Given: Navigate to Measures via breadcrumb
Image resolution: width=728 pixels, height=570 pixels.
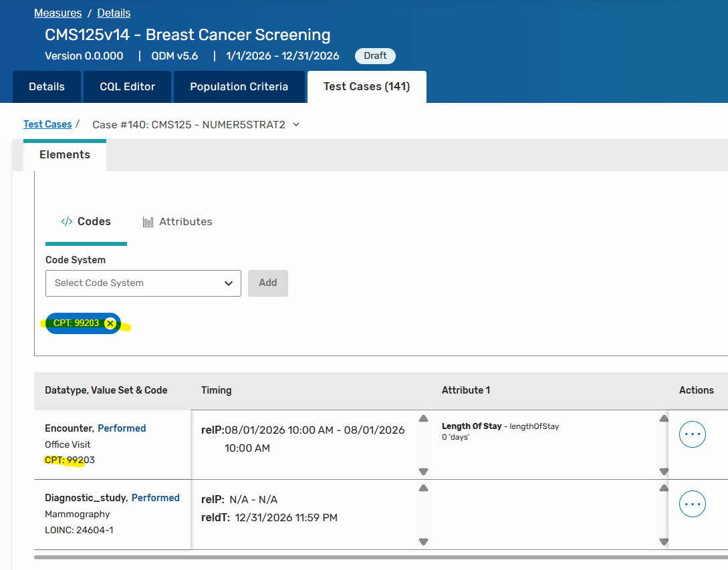Looking at the screenshot, I should pyautogui.click(x=57, y=13).
